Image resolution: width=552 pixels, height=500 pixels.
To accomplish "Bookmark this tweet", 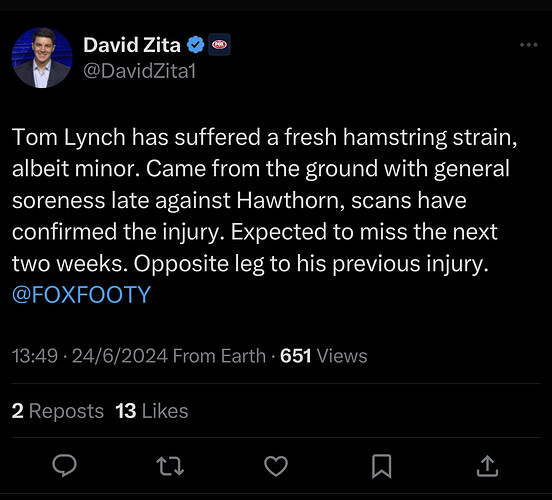I will [x=382, y=466].
